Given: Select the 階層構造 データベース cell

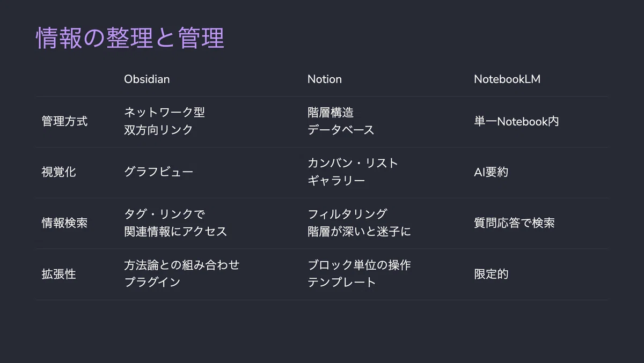Looking at the screenshot, I should pos(341,121).
